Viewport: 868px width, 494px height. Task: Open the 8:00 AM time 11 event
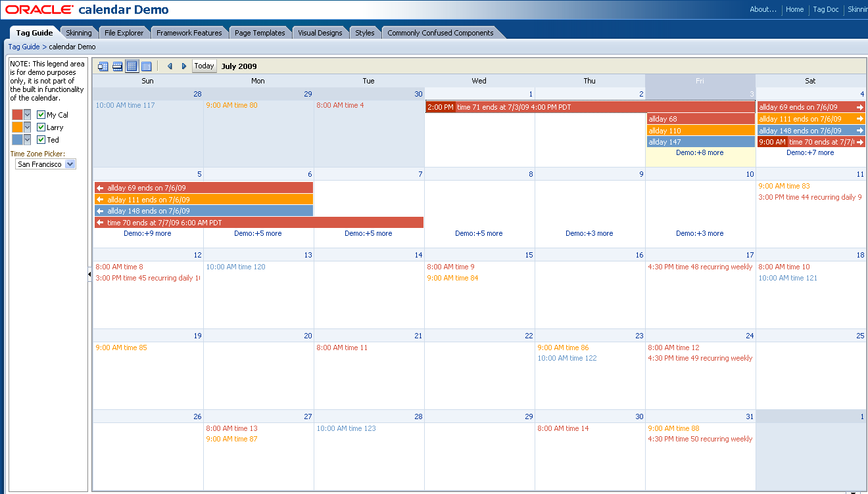[343, 348]
